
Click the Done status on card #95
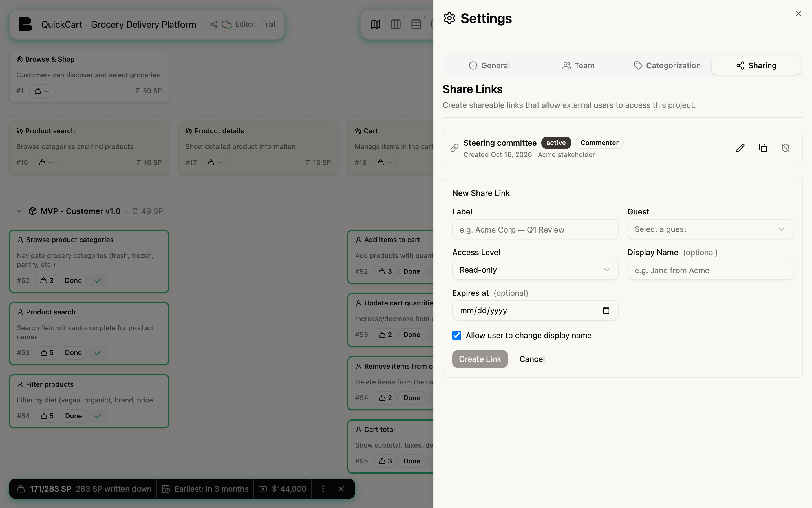coord(412,461)
